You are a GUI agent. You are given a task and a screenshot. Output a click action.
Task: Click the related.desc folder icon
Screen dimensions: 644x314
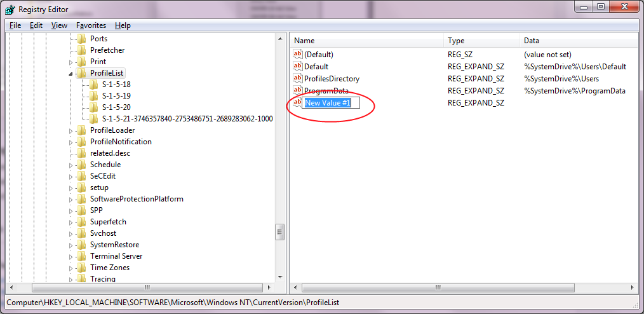click(81, 153)
